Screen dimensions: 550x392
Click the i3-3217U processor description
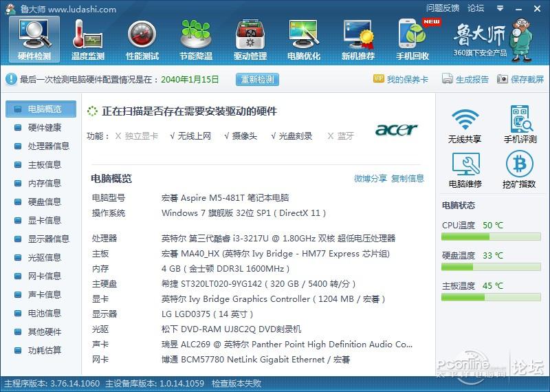click(x=278, y=239)
